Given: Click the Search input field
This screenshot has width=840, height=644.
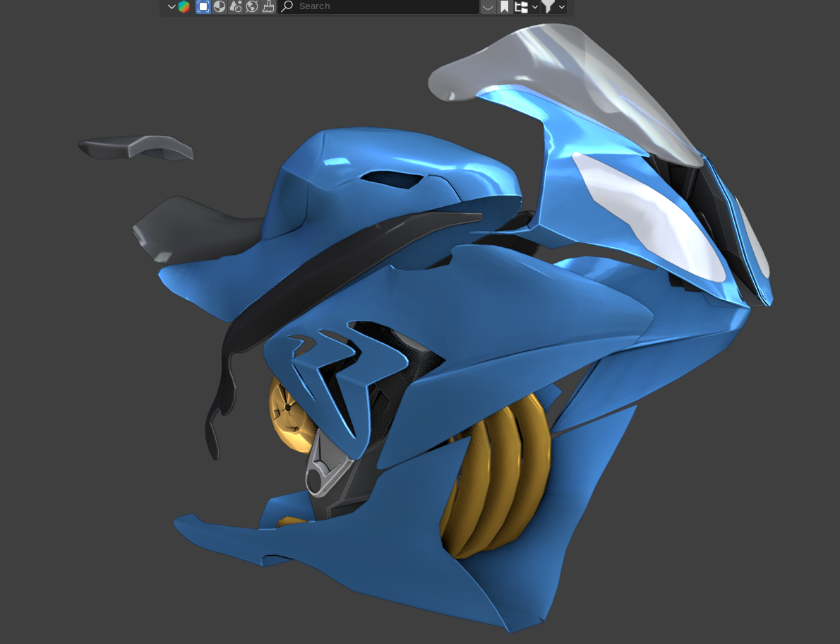Looking at the screenshot, I should point(378,6).
